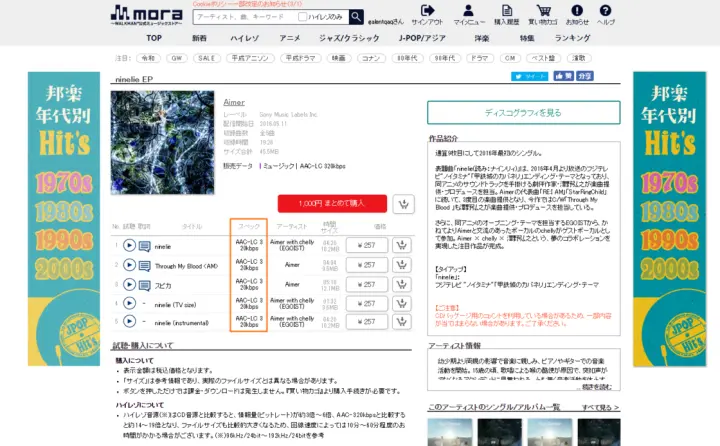Add whole EP to cart icon
Screen dimensions: 720x446
pyautogui.click(x=404, y=204)
